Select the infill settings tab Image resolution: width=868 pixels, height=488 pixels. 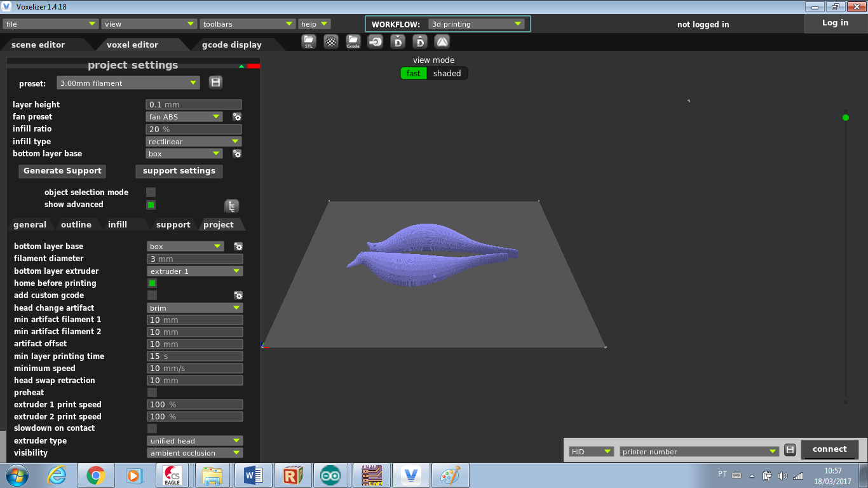coord(118,225)
